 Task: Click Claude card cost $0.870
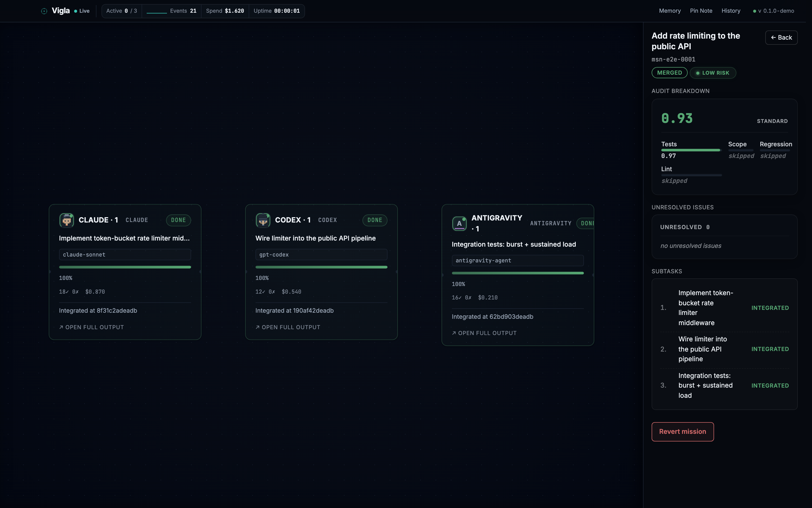[95, 292]
